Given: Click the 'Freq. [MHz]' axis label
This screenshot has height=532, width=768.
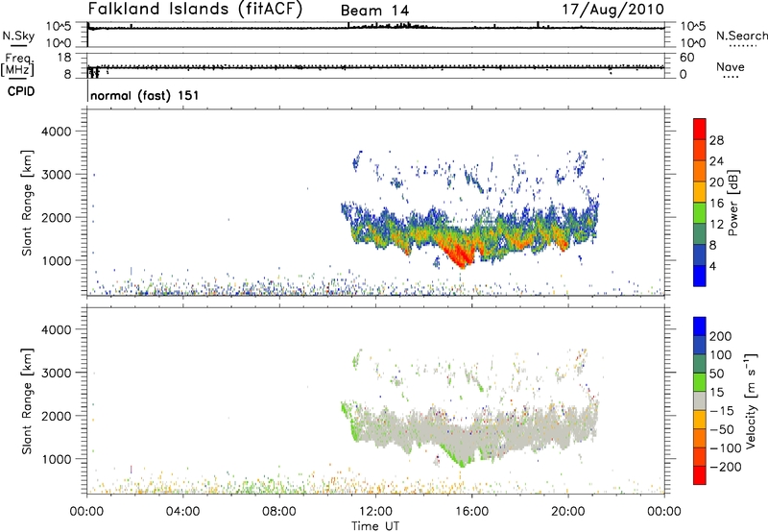Looking at the screenshot, I should pyautogui.click(x=18, y=64).
